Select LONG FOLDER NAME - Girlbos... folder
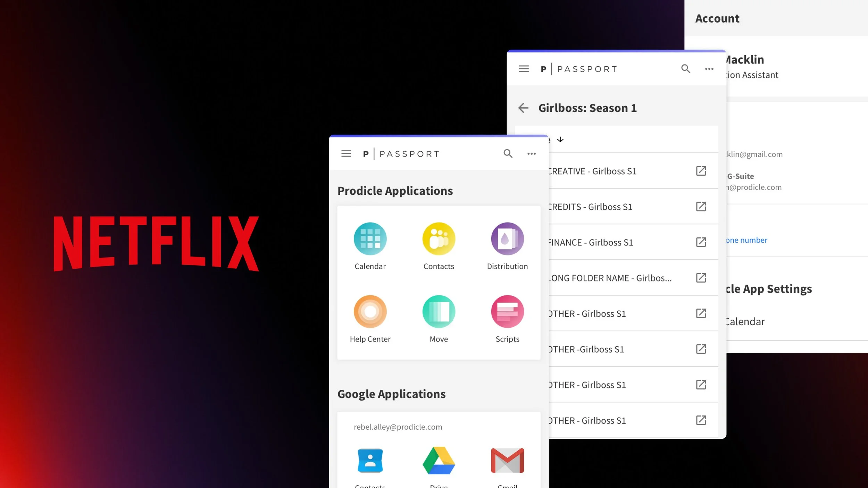Image resolution: width=868 pixels, height=488 pixels. [633, 278]
